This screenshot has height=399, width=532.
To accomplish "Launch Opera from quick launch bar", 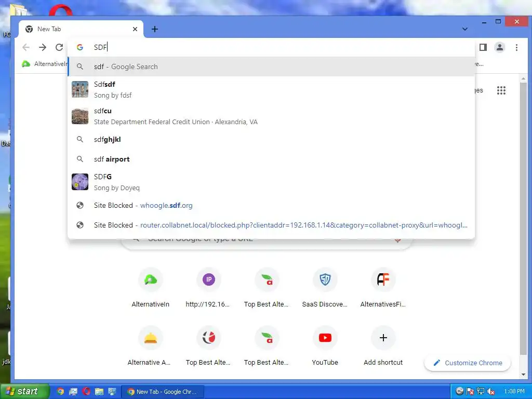I will click(x=86, y=392).
